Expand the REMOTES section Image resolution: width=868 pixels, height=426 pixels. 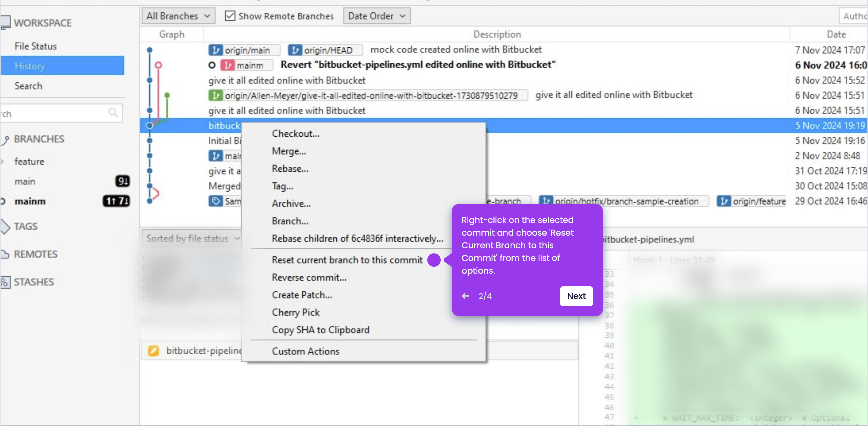pos(35,254)
